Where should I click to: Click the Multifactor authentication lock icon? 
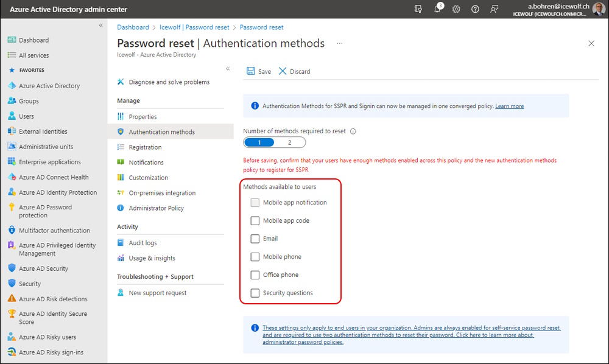(x=12, y=229)
